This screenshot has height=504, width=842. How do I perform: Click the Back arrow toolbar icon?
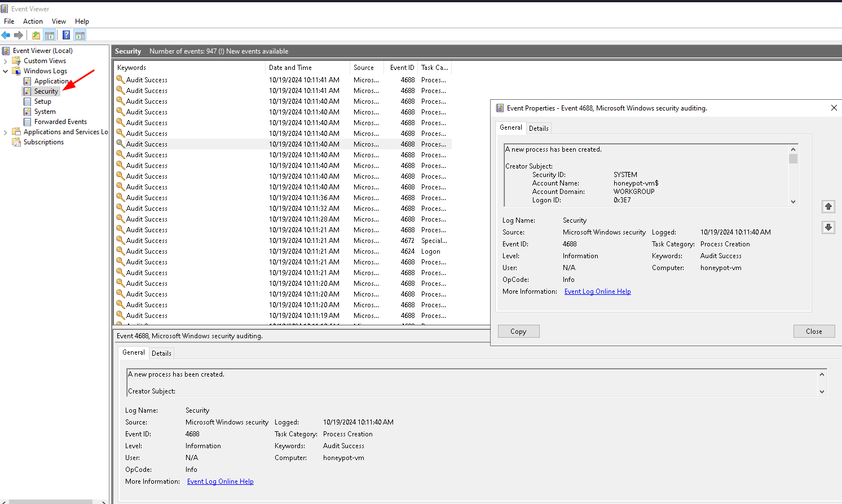tap(6, 35)
